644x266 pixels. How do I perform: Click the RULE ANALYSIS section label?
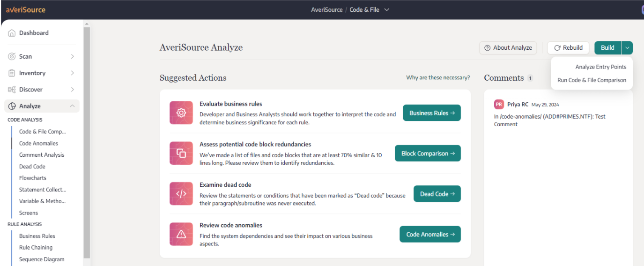point(24,224)
